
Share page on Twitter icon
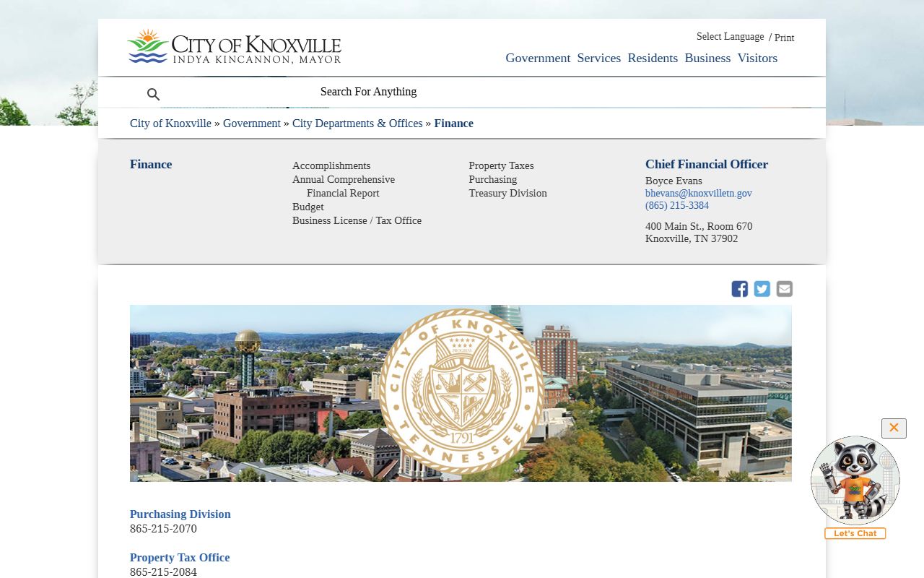(x=762, y=289)
